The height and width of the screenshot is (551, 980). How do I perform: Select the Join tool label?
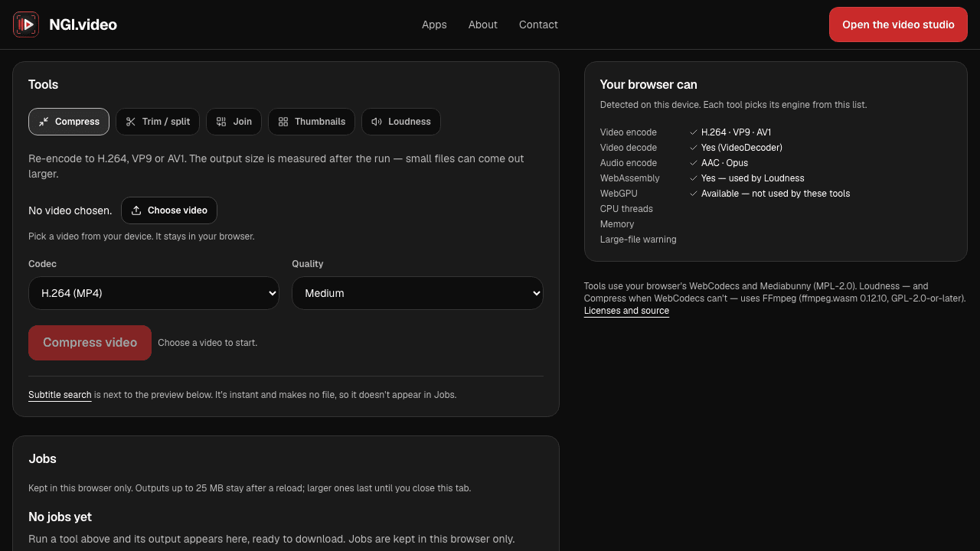(x=243, y=122)
